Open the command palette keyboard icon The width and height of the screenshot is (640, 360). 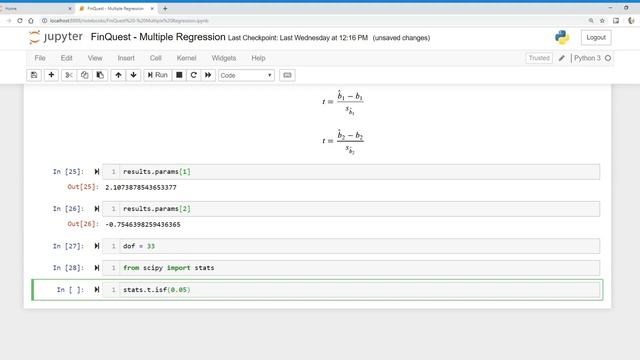[x=287, y=75]
